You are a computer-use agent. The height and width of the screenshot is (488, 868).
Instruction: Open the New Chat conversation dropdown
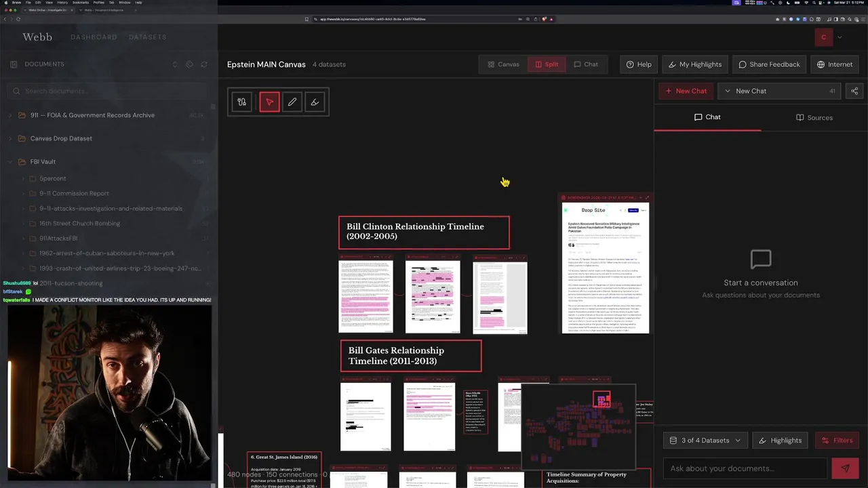[779, 91]
